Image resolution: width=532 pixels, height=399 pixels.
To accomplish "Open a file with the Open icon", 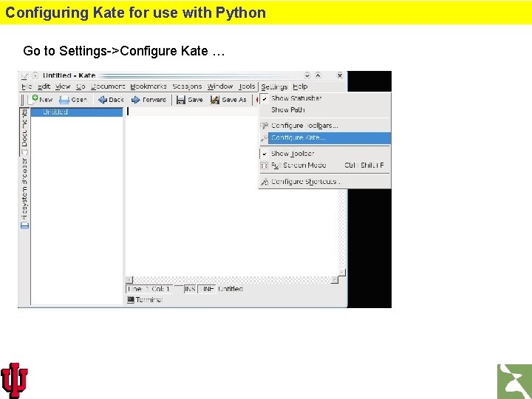I will tap(64, 100).
